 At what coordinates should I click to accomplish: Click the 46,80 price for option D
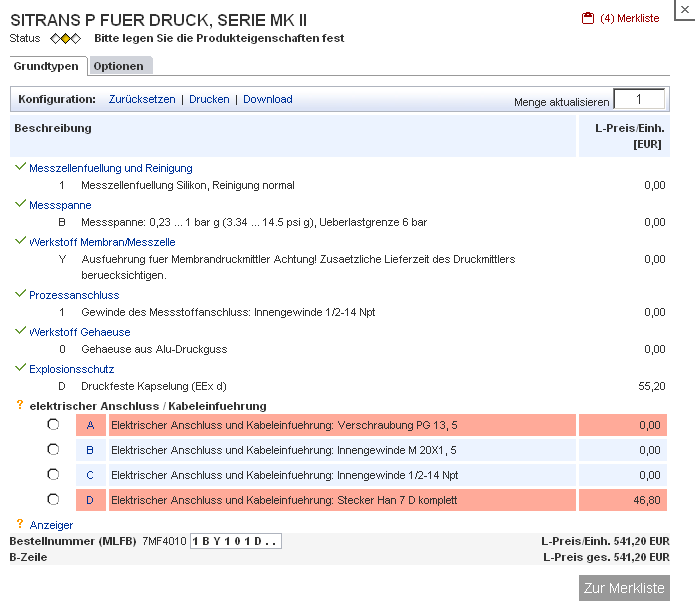647,501
